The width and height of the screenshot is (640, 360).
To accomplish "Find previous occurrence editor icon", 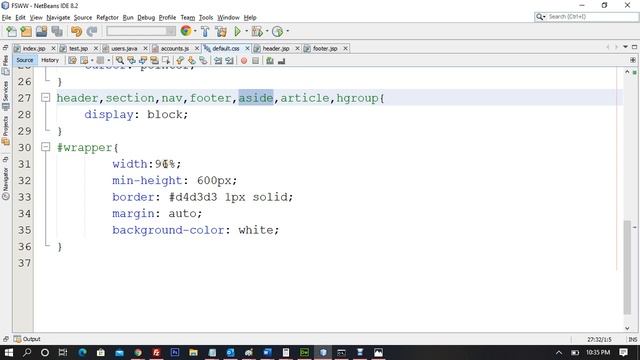I will [x=131, y=60].
